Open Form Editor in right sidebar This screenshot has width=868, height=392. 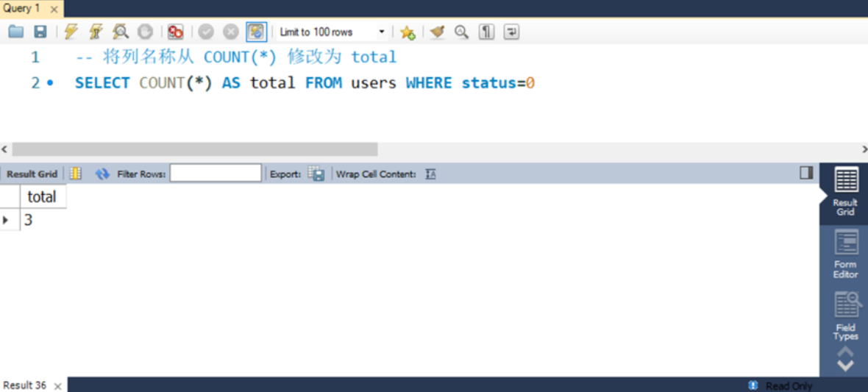(845, 254)
